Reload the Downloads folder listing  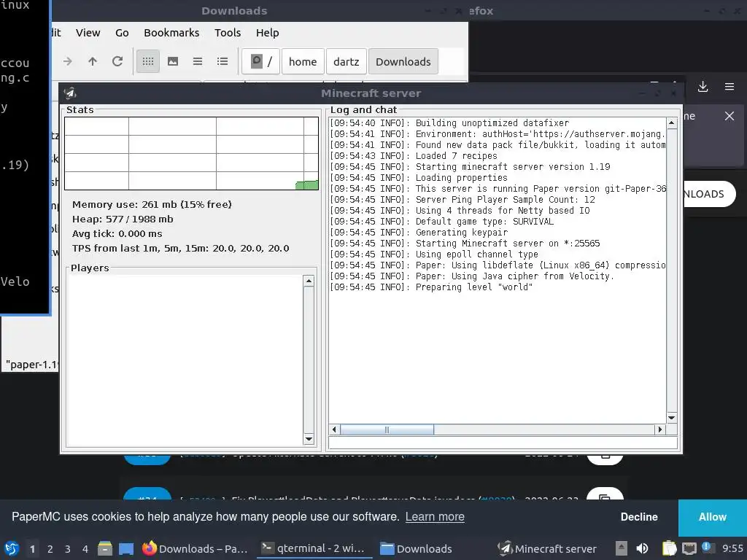coord(117,61)
